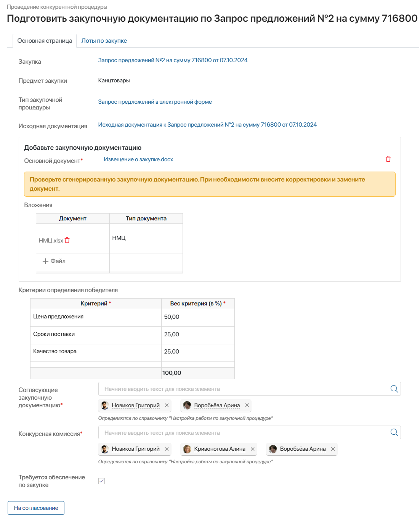The image size is (420, 519).
Task: Click Воробьёва Арина avatar in approvers
Action: point(187,405)
